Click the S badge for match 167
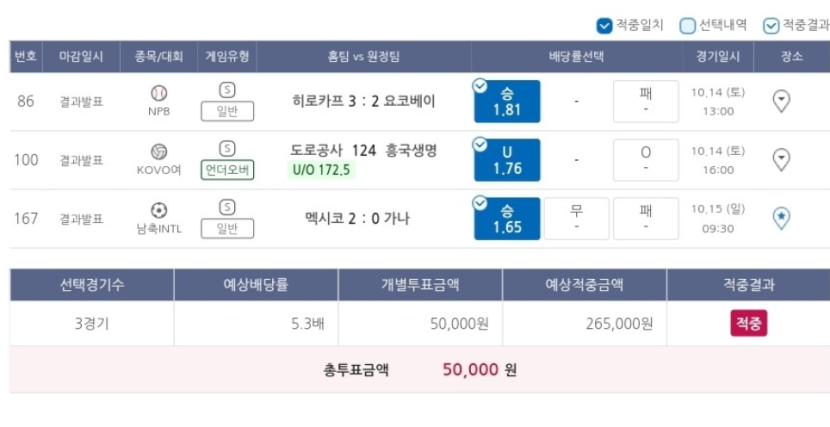830x427 pixels. 227,207
